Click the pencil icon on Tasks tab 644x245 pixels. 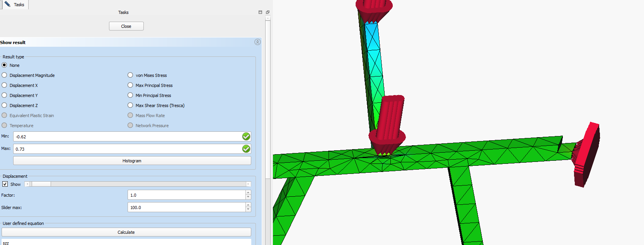pyautogui.click(x=7, y=4)
